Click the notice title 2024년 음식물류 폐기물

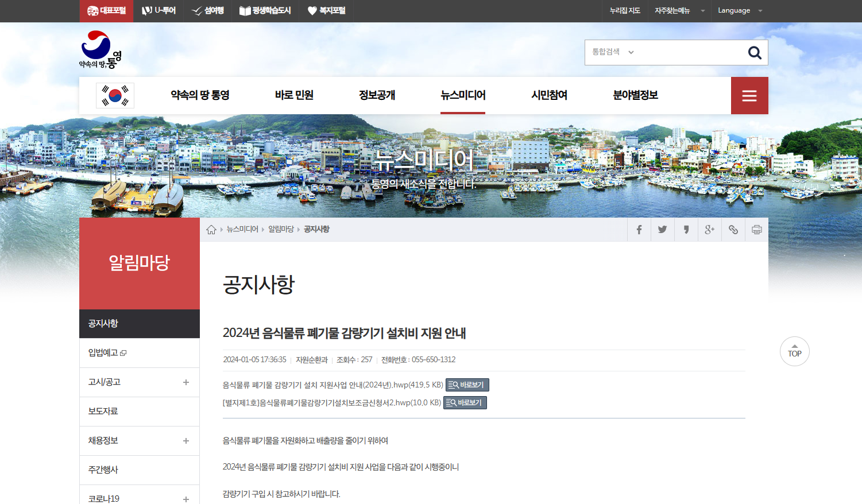coord(344,333)
